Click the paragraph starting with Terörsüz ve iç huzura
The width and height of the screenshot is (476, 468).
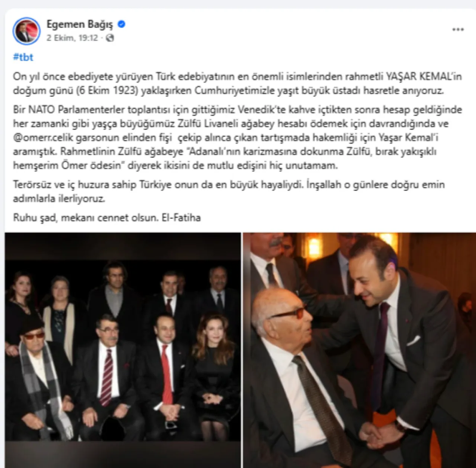229,191
